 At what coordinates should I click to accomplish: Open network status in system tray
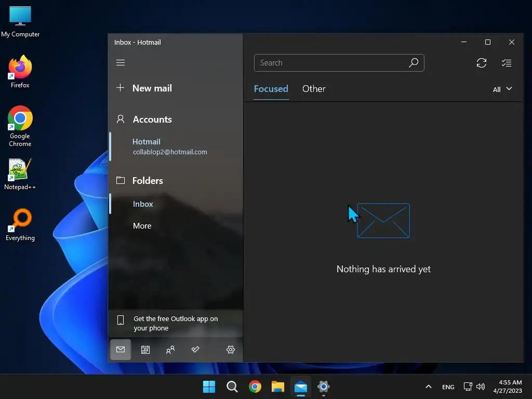[468, 387]
